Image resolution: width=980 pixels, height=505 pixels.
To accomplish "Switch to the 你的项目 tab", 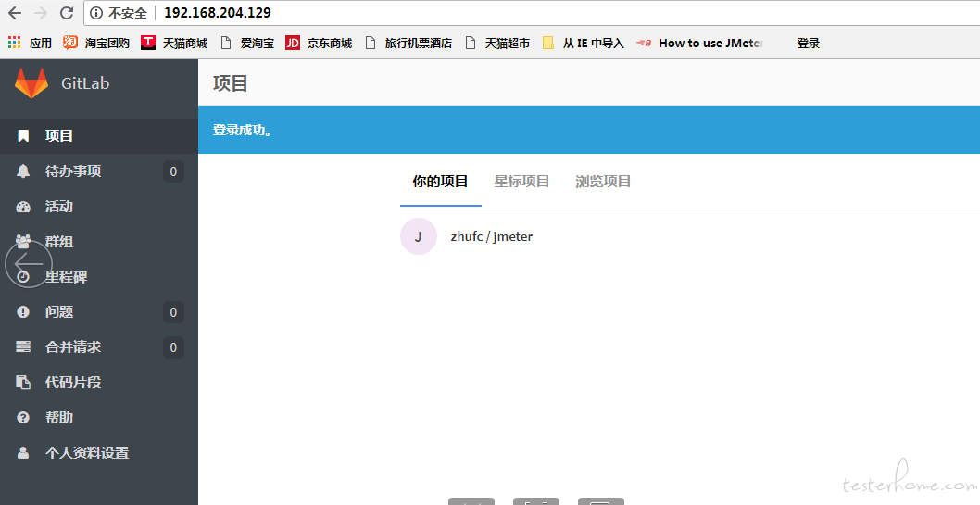I will tap(440, 182).
